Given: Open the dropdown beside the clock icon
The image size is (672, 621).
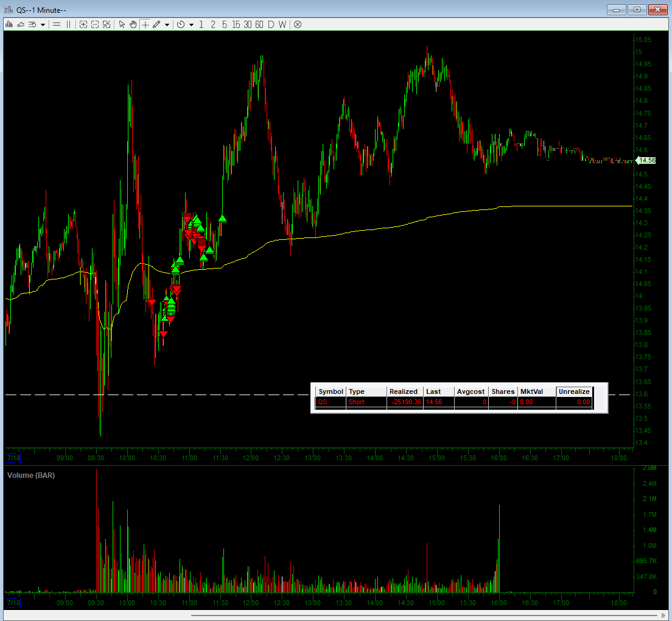Looking at the screenshot, I should coord(192,25).
